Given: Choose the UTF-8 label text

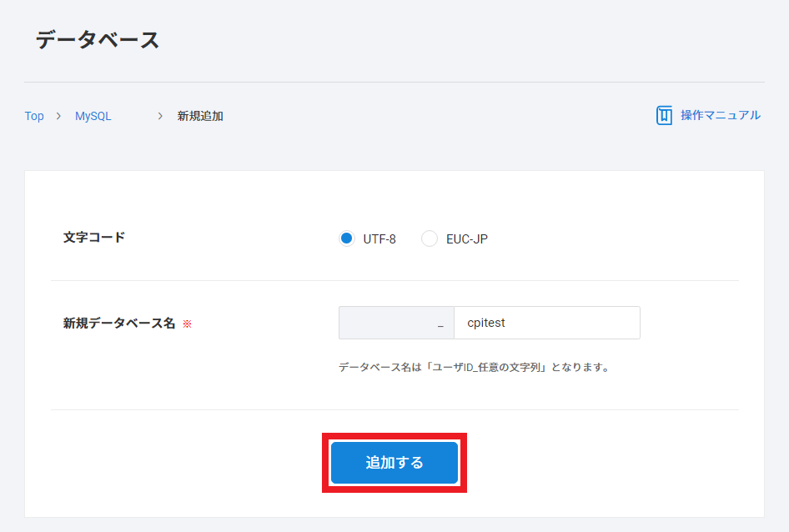Looking at the screenshot, I should 379,239.
